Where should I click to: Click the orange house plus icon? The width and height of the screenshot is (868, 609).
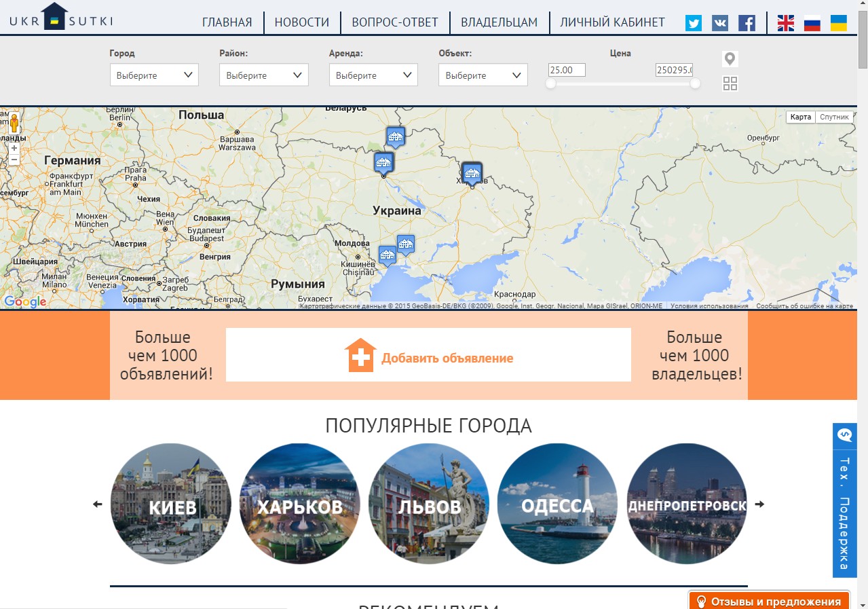pyautogui.click(x=360, y=355)
